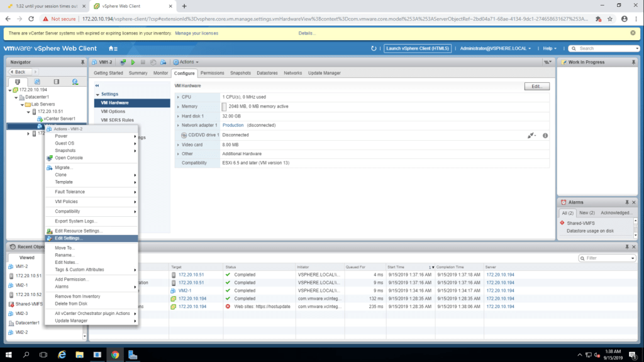644x362 pixels.
Task: Click the green Power On VM icon
Action: coord(133,62)
